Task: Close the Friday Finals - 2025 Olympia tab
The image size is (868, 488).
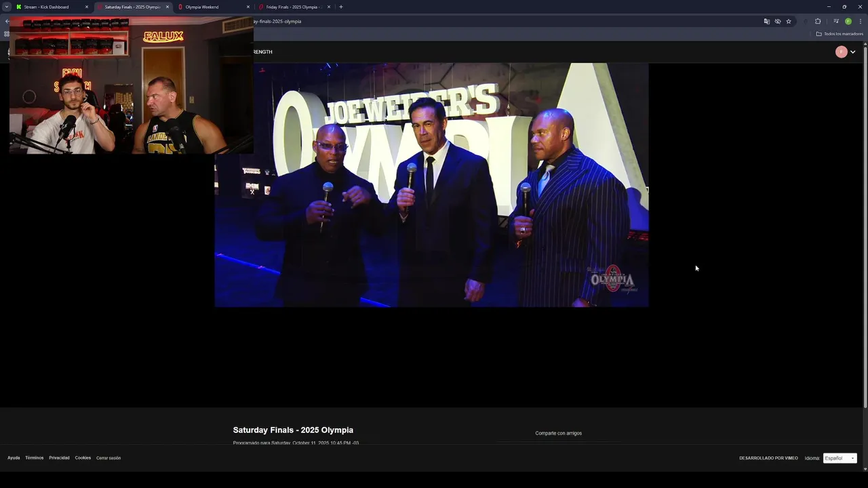Action: (329, 7)
